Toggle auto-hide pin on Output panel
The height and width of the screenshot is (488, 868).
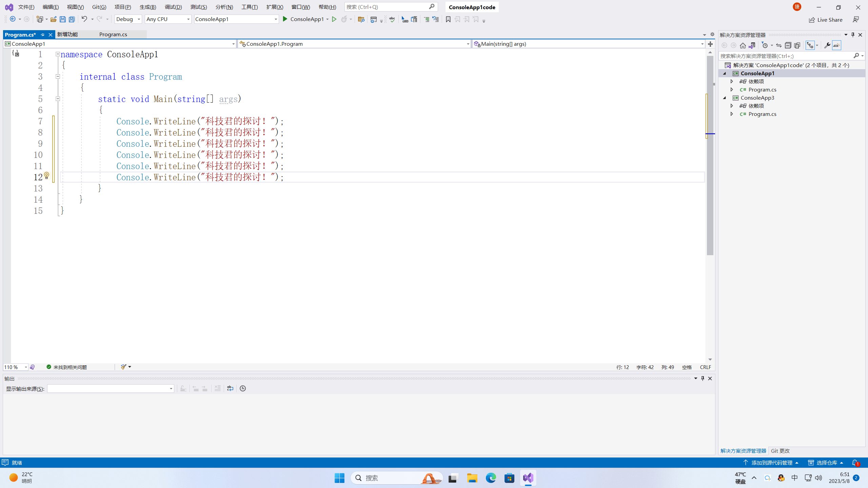pyautogui.click(x=703, y=378)
